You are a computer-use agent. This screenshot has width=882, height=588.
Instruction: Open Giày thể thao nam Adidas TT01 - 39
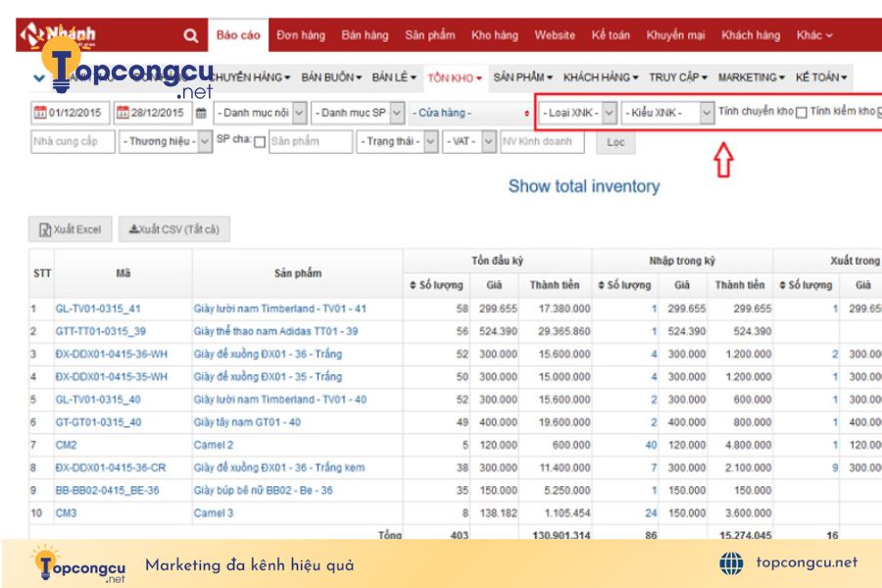(275, 331)
